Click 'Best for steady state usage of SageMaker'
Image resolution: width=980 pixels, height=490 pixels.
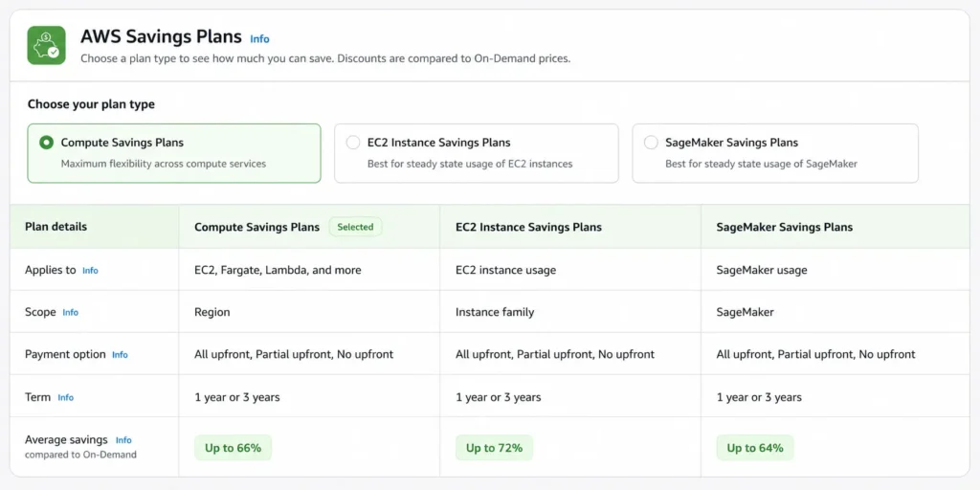coord(761,164)
